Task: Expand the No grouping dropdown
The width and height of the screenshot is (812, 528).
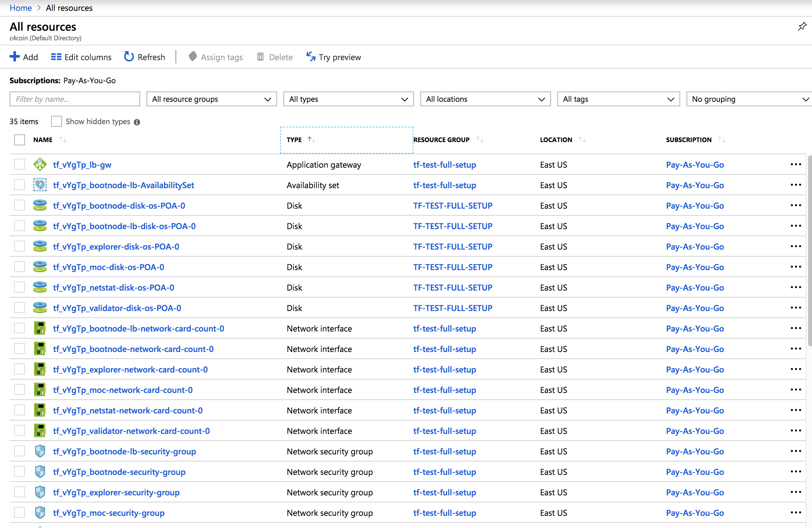Action: click(x=749, y=99)
